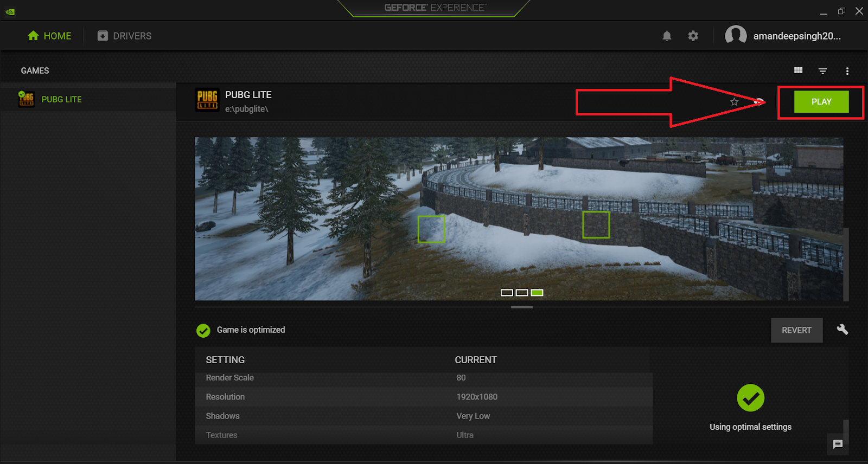Viewport: 868px width, 464px height.
Task: Click the NVIDIA logo icon
Action: pos(10,11)
